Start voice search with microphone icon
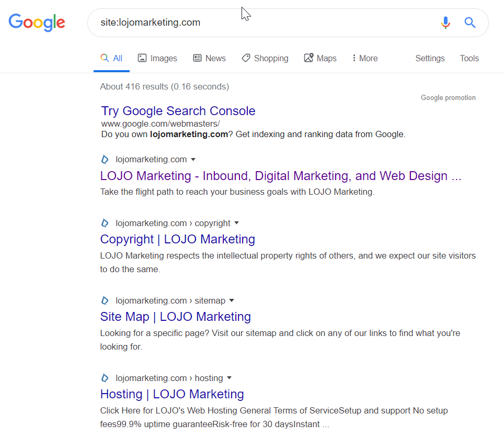Image resolution: width=504 pixels, height=436 pixels. (x=445, y=23)
